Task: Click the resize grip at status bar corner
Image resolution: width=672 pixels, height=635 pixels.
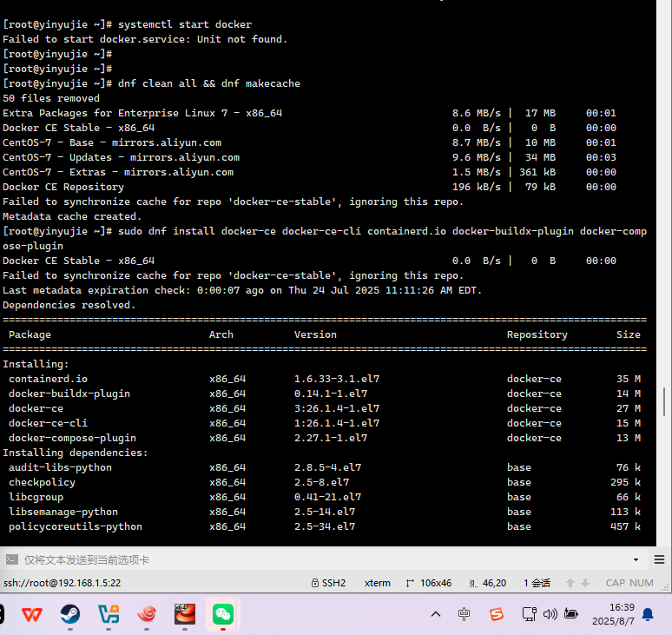Action: coord(666,587)
